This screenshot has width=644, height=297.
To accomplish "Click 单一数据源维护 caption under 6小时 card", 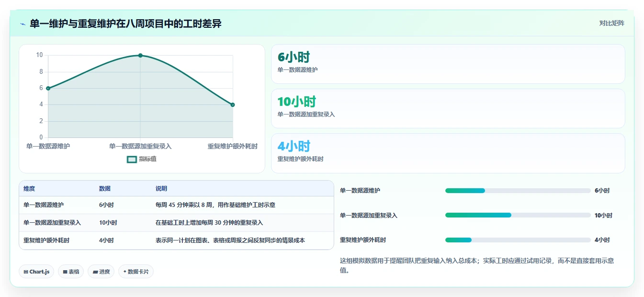I will [x=297, y=70].
